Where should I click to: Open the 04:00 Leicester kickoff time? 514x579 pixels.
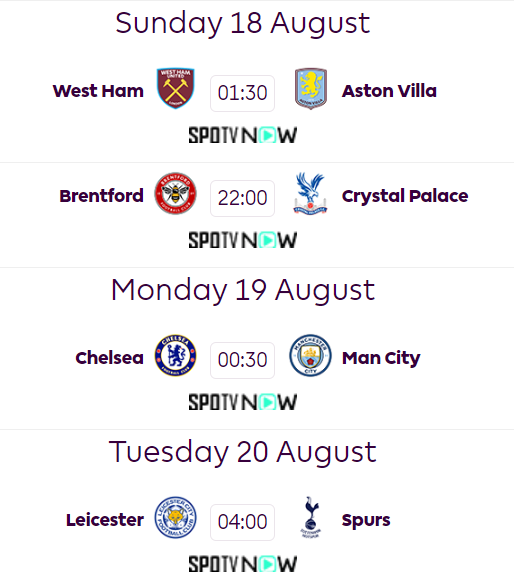[x=242, y=522]
